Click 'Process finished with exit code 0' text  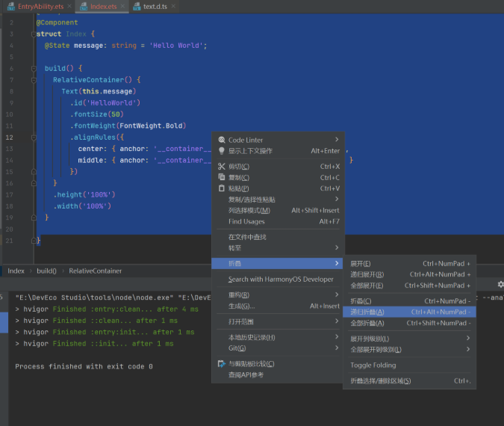[84, 366]
